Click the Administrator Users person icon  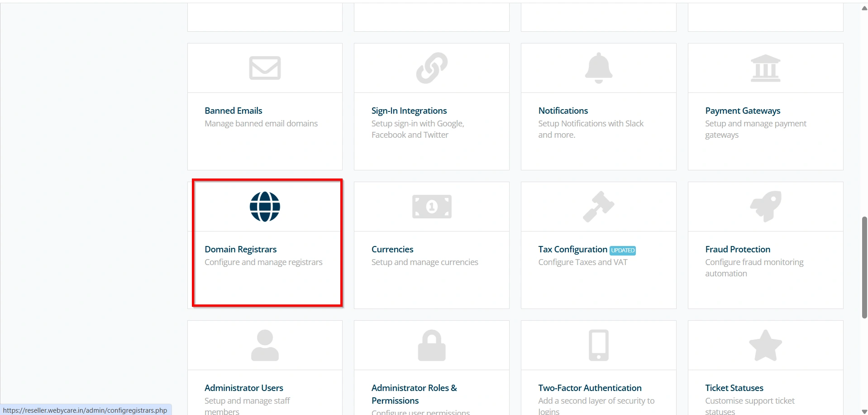coord(265,345)
